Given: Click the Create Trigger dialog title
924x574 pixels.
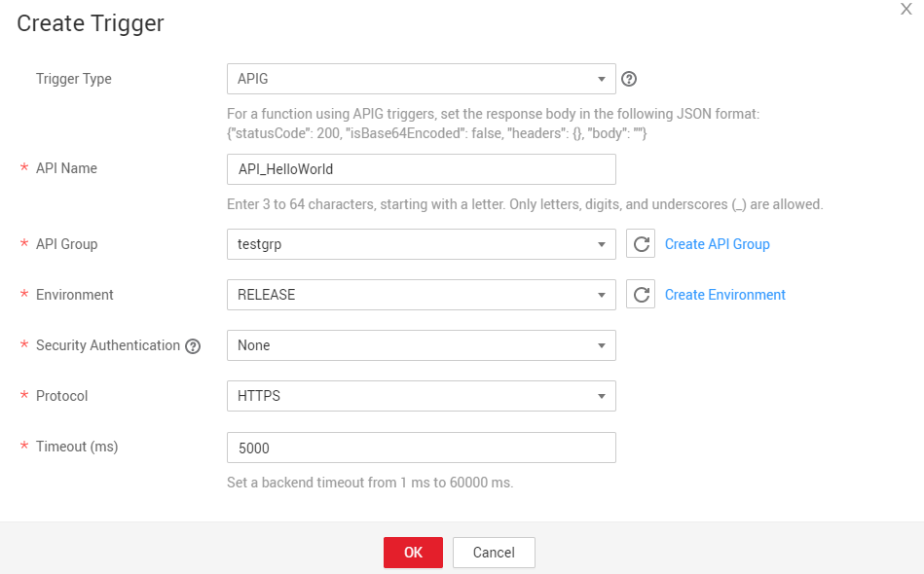Looking at the screenshot, I should [x=91, y=23].
